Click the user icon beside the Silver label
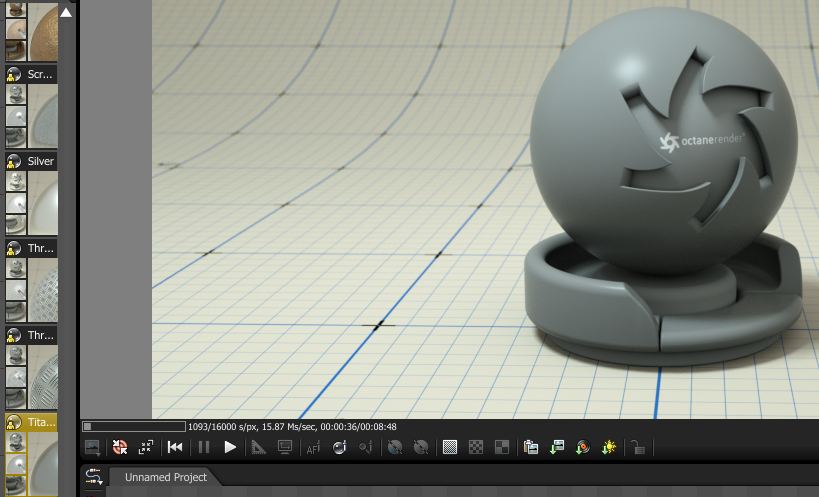Viewport: 819px width, 497px height. 14,161
